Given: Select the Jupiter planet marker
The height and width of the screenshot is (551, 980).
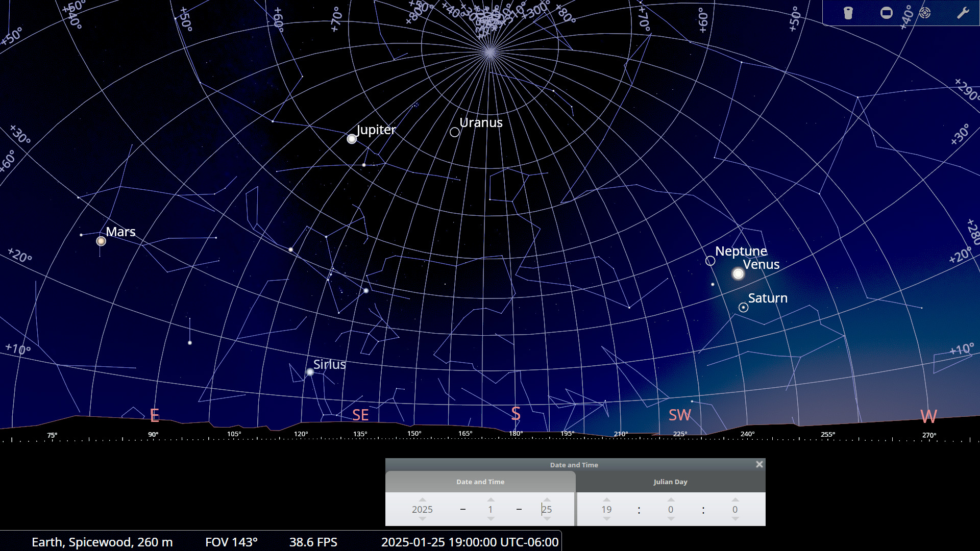Looking at the screenshot, I should 352,139.
